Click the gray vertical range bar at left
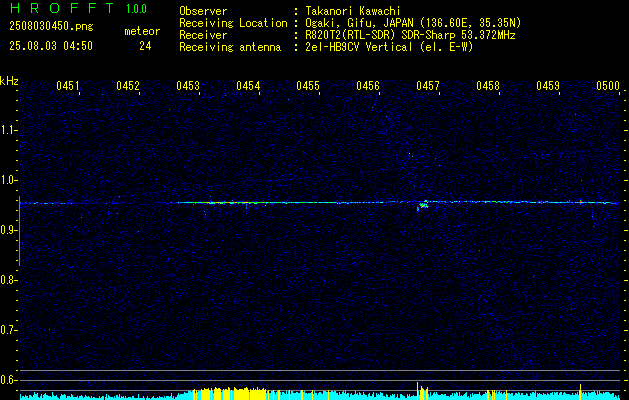Screen dimensions: 629x400 [x=19, y=231]
